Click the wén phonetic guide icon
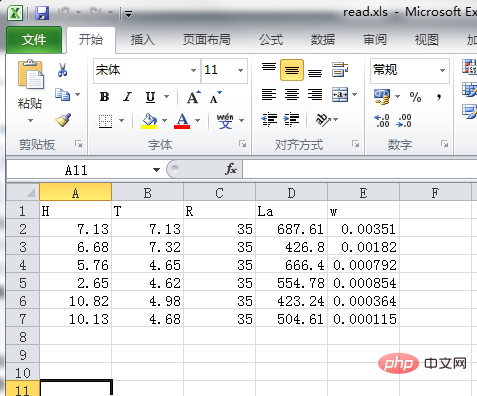 click(x=225, y=121)
